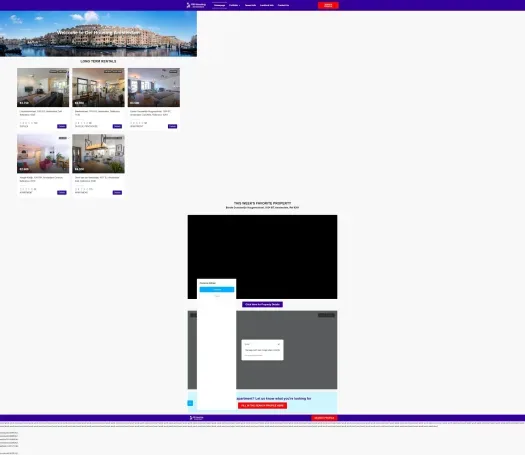Click Details on the dark dining table listing card

click(117, 126)
